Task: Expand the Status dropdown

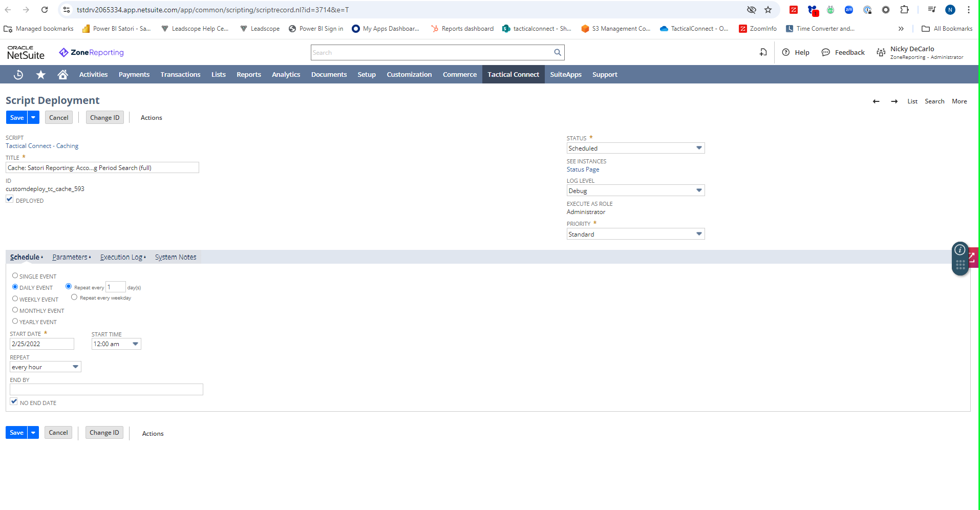Action: coord(635,148)
